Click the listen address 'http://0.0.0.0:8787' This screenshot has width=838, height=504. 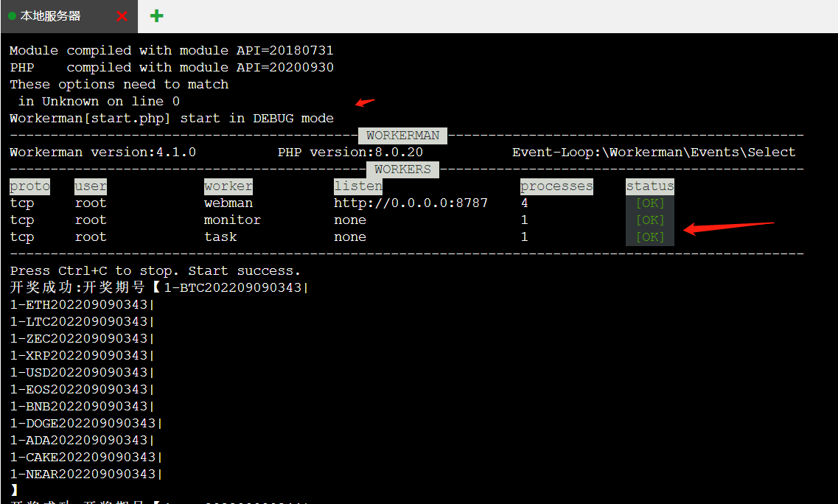pyautogui.click(x=411, y=203)
